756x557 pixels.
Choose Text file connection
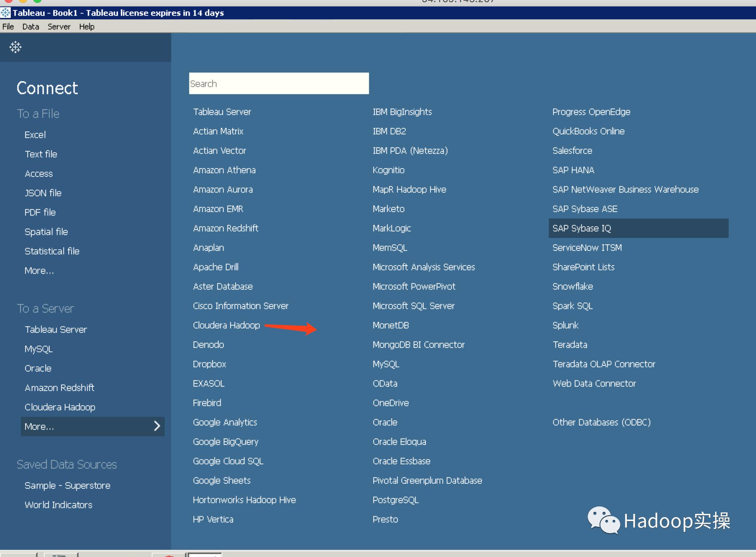(x=41, y=154)
